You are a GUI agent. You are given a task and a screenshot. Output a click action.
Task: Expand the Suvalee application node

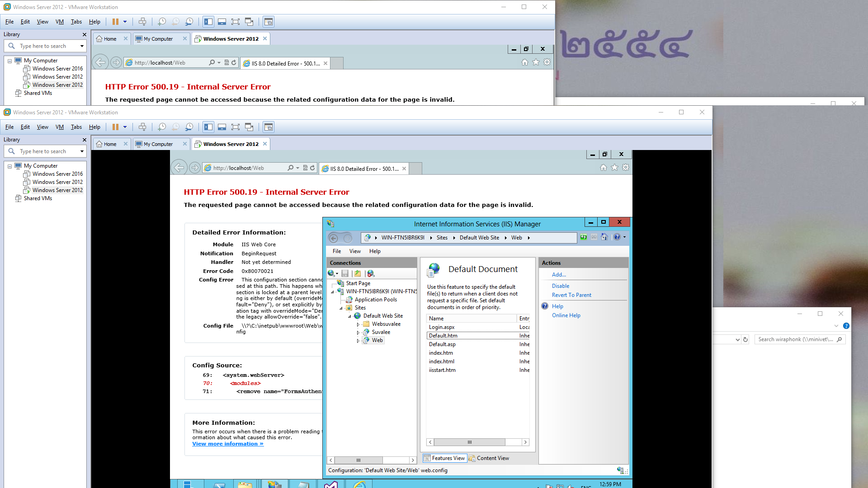pos(358,333)
